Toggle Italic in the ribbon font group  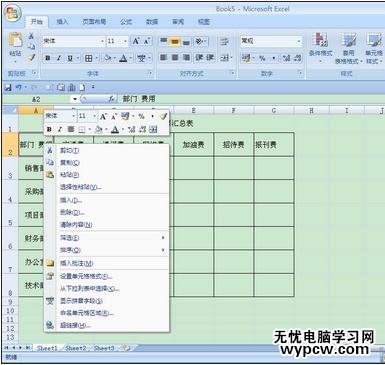59,58
